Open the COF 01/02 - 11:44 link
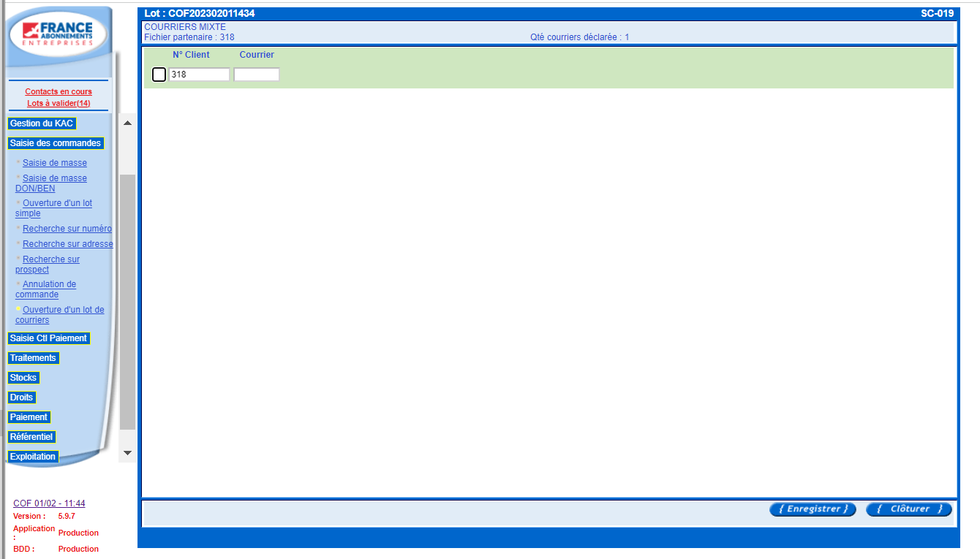Screen dimensions: 980x559 [x=49, y=503]
